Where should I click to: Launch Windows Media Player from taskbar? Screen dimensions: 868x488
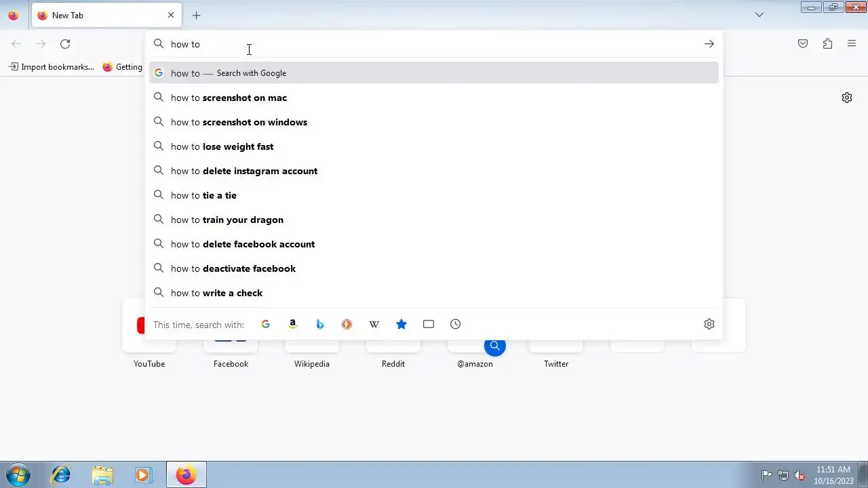(143, 475)
